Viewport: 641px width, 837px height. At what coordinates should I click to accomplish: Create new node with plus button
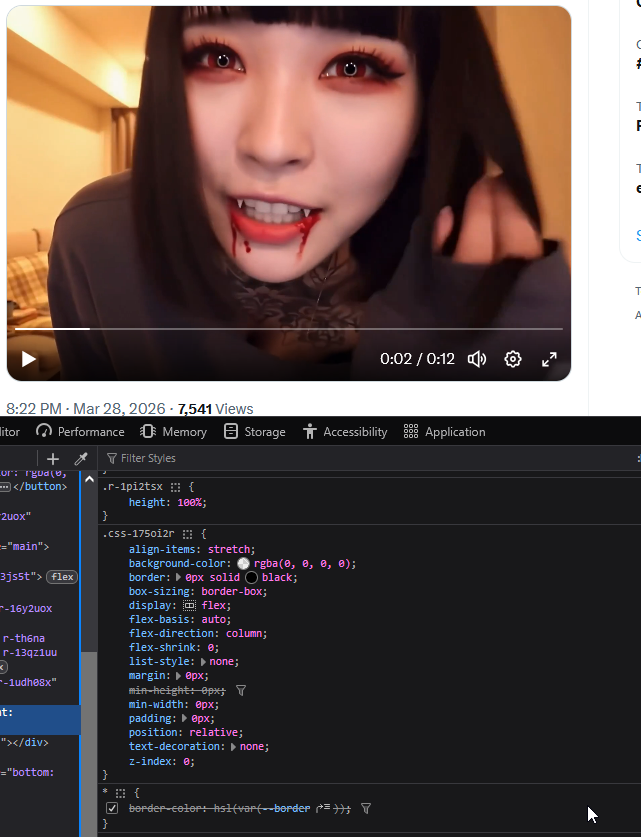pyautogui.click(x=53, y=459)
